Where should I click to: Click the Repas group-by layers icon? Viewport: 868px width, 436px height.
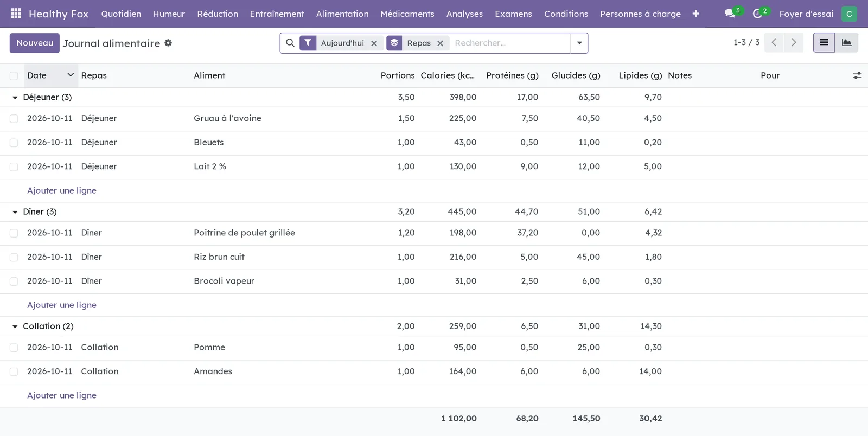click(394, 43)
